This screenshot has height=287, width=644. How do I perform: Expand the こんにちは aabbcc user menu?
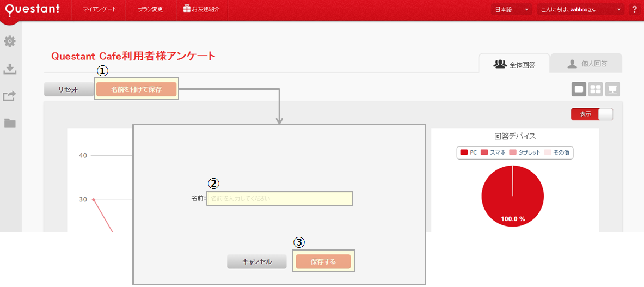click(x=581, y=9)
